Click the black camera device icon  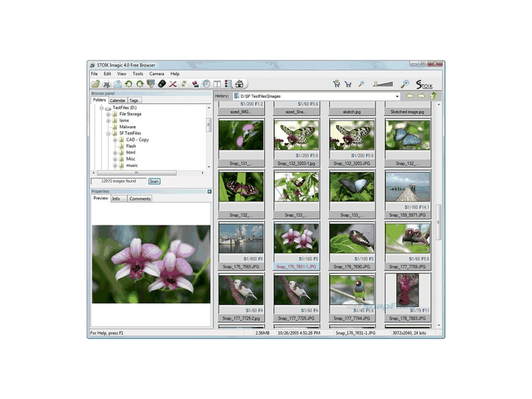click(162, 84)
